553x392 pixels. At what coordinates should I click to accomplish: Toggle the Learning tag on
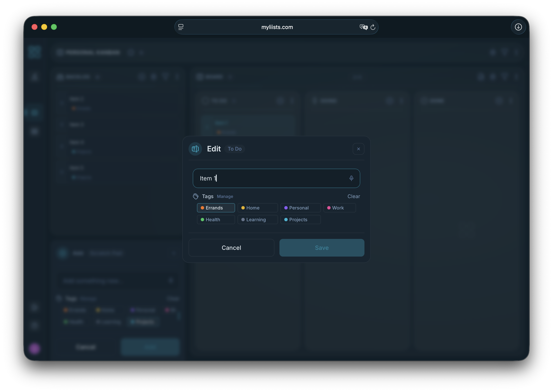point(257,219)
